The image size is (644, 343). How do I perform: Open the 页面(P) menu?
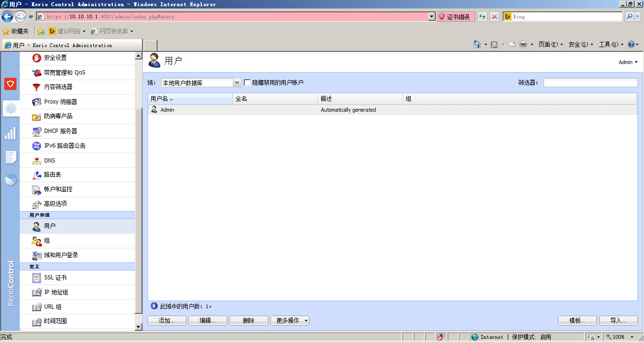point(551,44)
